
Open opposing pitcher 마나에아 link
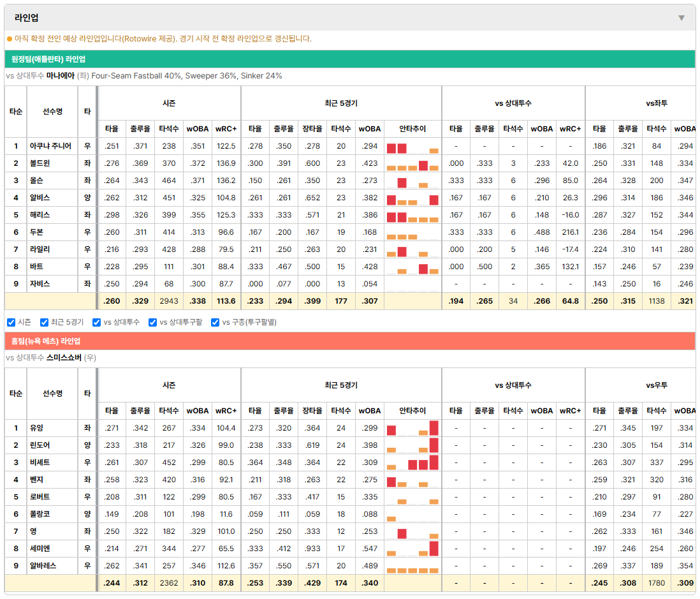(61, 75)
